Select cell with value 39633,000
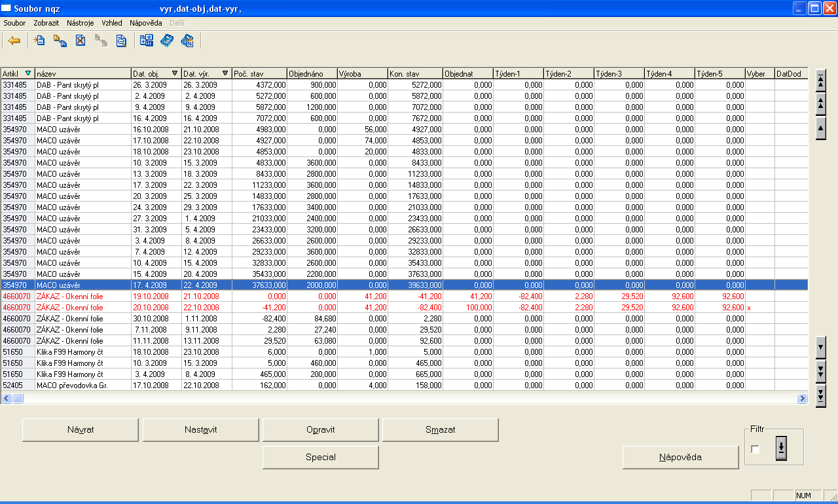The height and width of the screenshot is (504, 838). pos(415,285)
